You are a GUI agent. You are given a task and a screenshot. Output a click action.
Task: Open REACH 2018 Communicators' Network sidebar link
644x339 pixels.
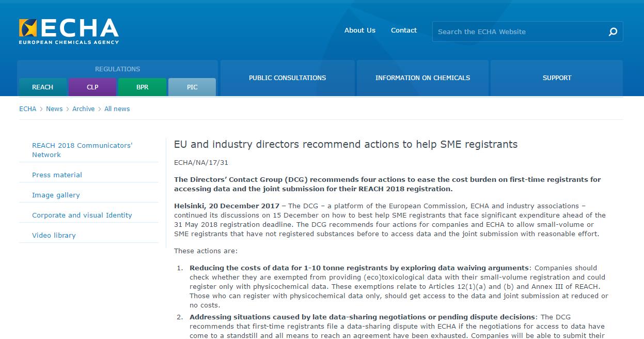point(82,150)
